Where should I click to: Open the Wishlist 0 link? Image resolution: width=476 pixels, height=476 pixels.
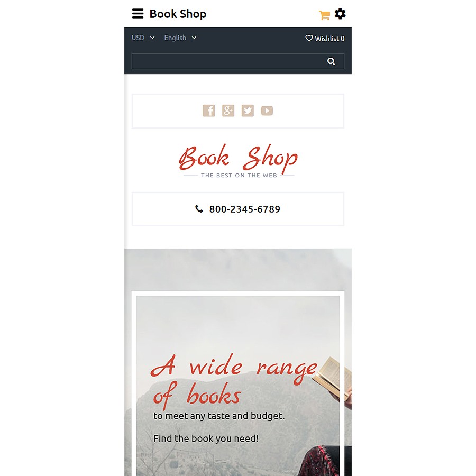[x=325, y=39]
